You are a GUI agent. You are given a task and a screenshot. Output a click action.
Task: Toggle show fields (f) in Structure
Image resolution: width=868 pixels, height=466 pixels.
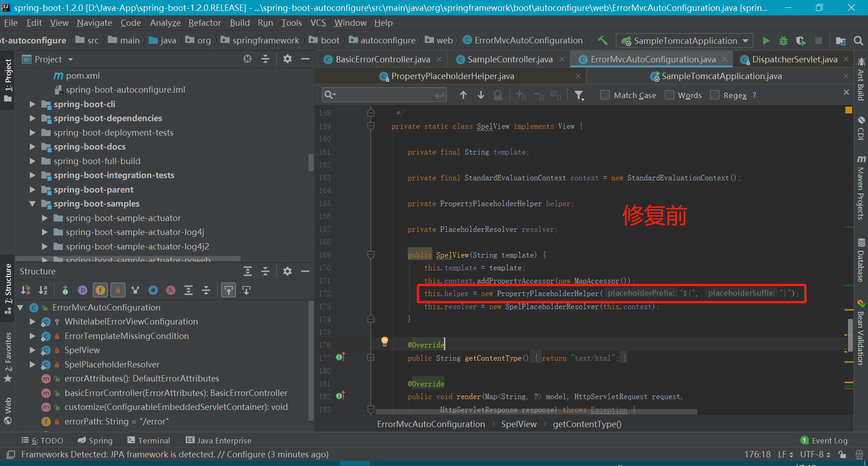tap(100, 290)
